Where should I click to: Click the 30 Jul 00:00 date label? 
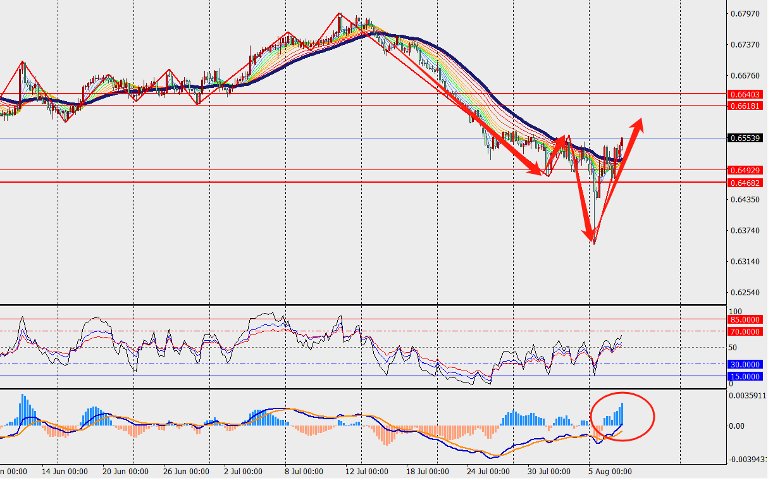(547, 472)
